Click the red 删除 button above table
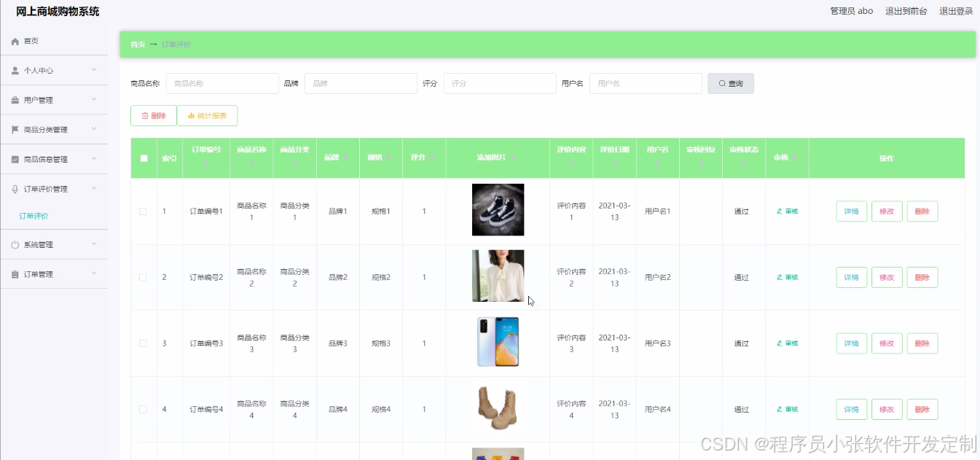Image resolution: width=980 pixels, height=460 pixels. [x=154, y=116]
